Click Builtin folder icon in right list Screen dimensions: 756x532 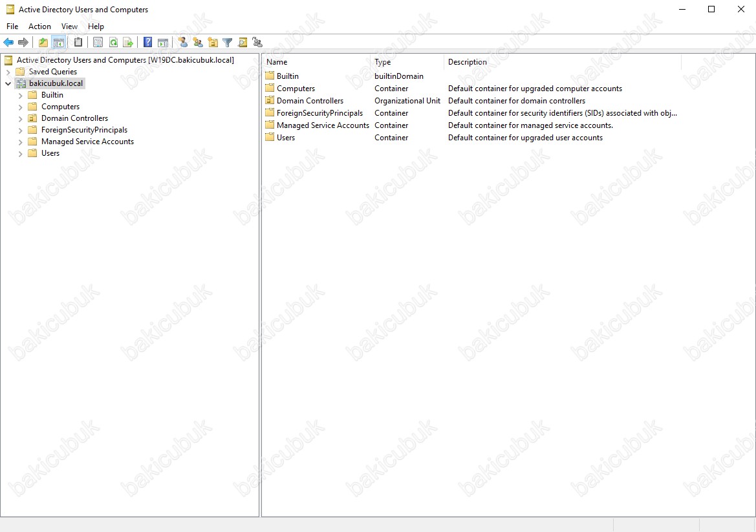coord(270,76)
